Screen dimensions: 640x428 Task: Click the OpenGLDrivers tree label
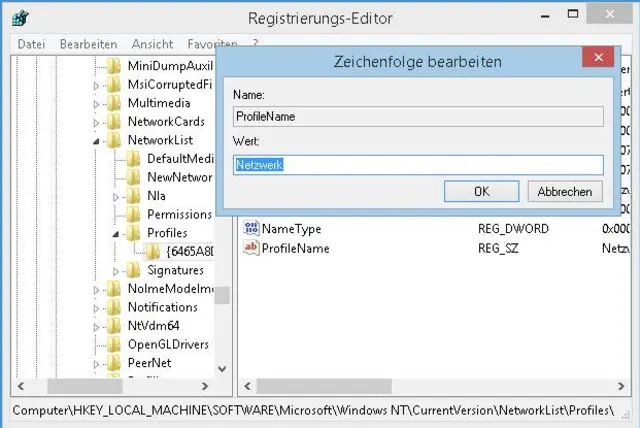(168, 344)
